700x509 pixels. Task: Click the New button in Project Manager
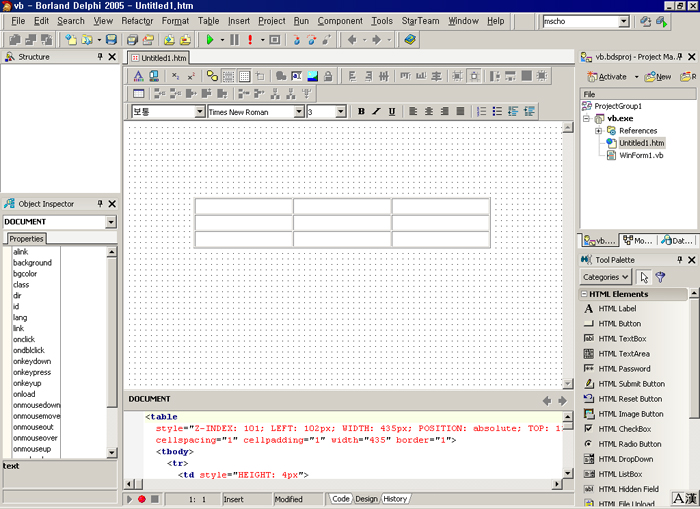(x=657, y=77)
